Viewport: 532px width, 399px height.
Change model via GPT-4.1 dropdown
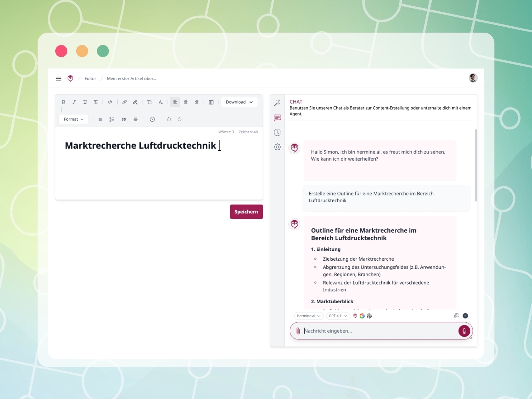click(x=337, y=316)
